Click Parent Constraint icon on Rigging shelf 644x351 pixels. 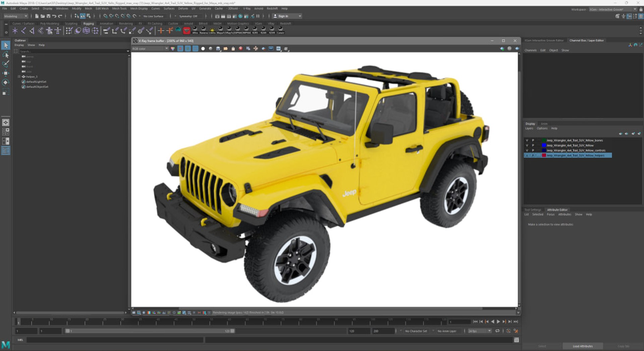[x=106, y=31]
